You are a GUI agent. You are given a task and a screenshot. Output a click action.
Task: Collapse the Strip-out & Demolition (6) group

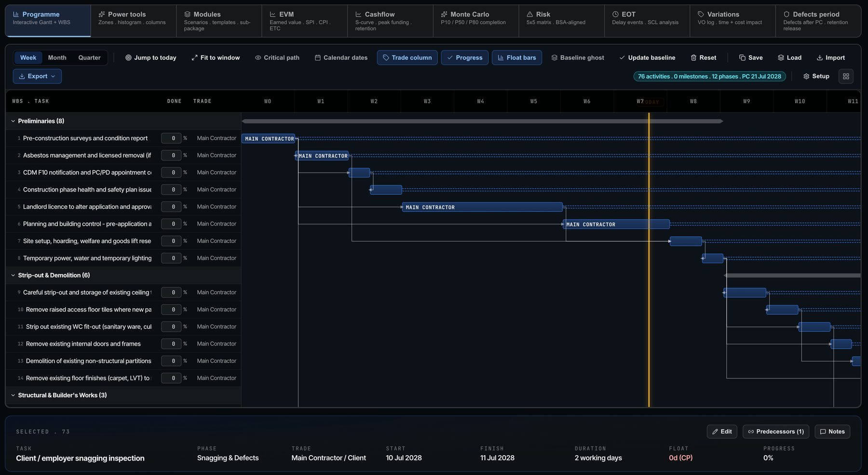13,275
